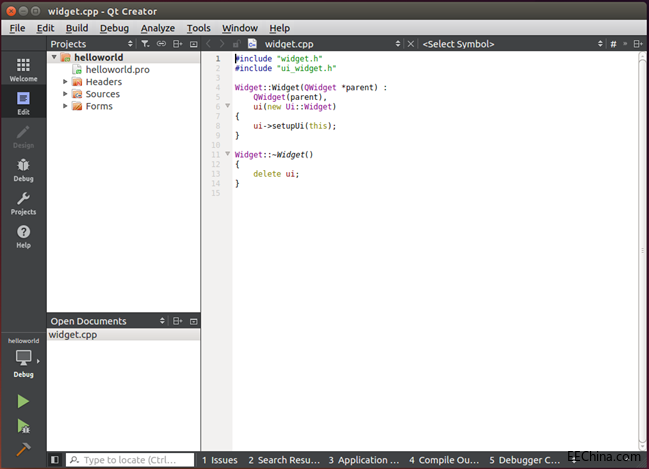Open the File menu

point(17,28)
